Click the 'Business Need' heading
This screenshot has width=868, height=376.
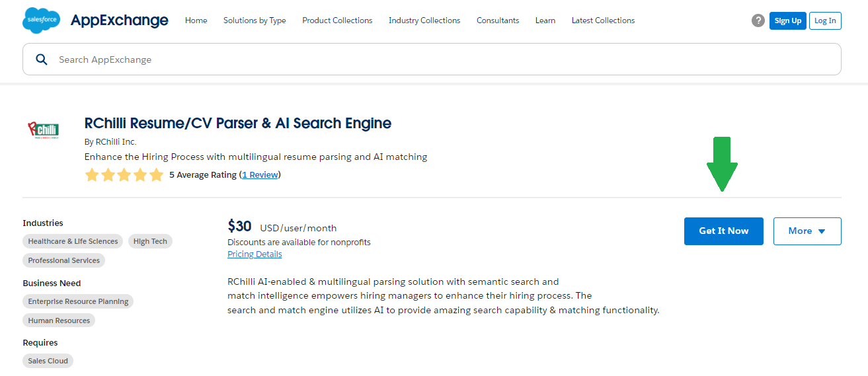point(52,283)
